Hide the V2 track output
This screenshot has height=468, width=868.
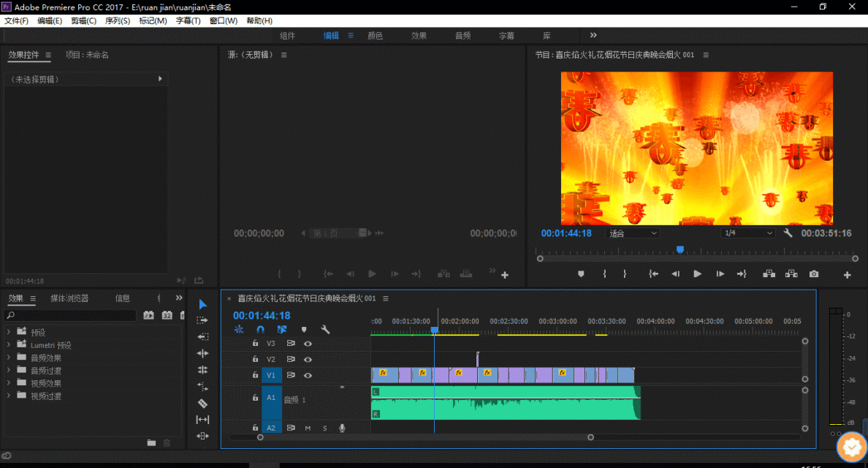point(308,360)
